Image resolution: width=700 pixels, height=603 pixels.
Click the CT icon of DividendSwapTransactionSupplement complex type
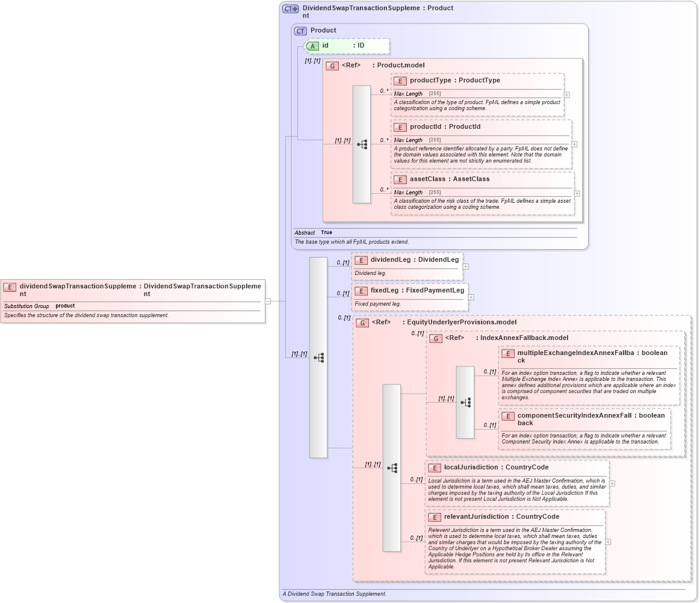290,9
